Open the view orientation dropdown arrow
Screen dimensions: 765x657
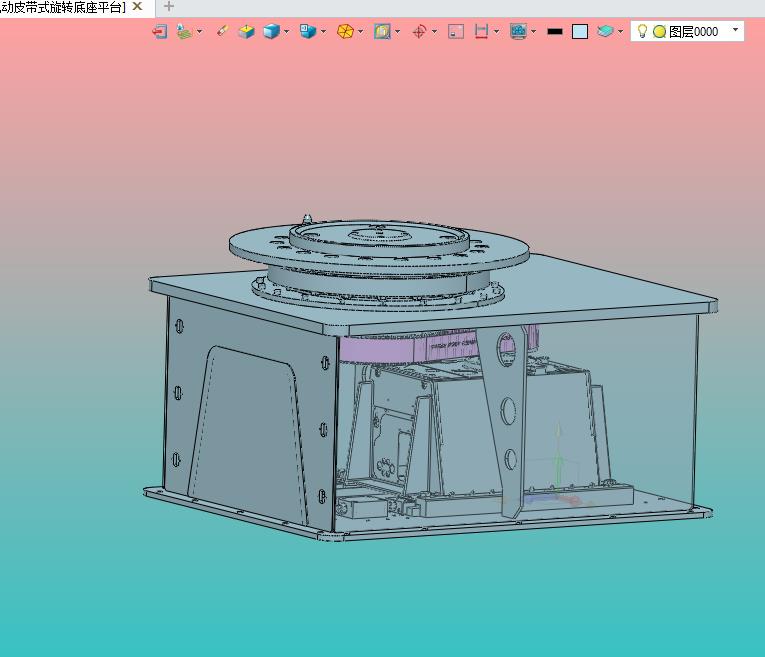(x=323, y=32)
